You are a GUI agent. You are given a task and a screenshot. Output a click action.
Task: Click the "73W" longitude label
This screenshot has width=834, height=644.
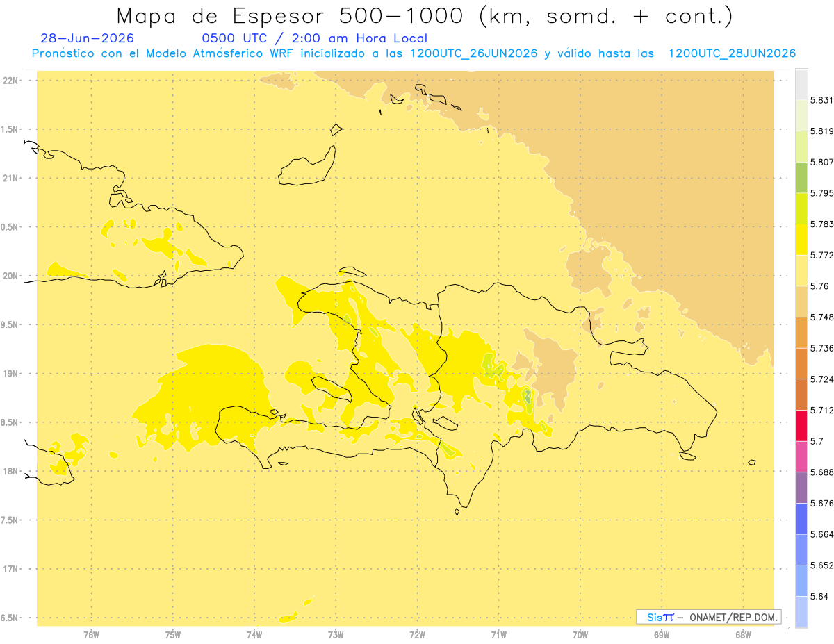[336, 634]
